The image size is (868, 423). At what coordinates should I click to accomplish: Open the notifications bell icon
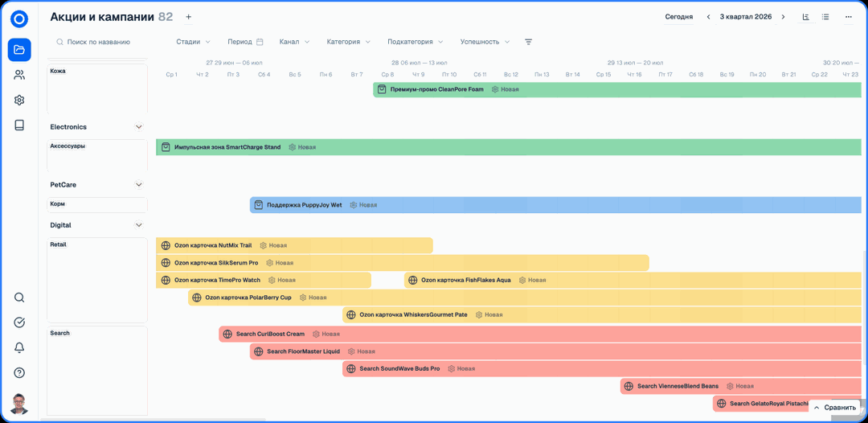(19, 347)
